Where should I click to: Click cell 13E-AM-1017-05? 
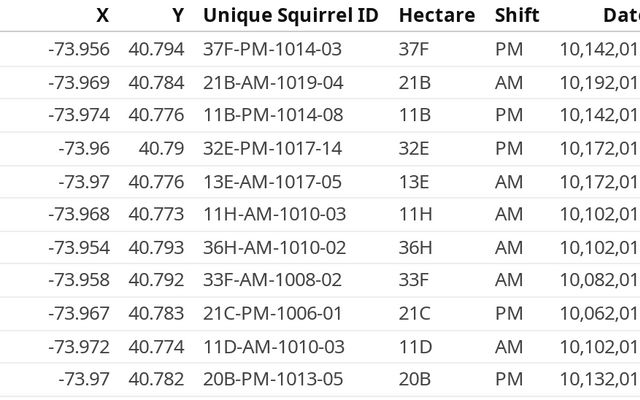click(273, 181)
